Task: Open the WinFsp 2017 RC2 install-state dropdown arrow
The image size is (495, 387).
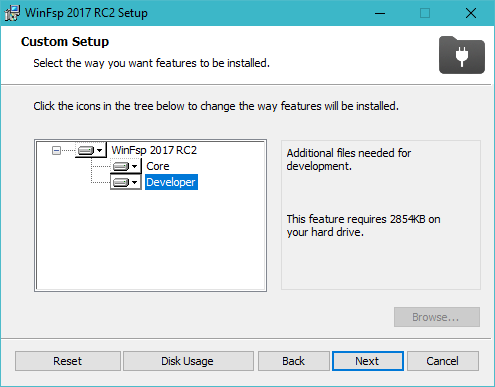Action: point(99,151)
